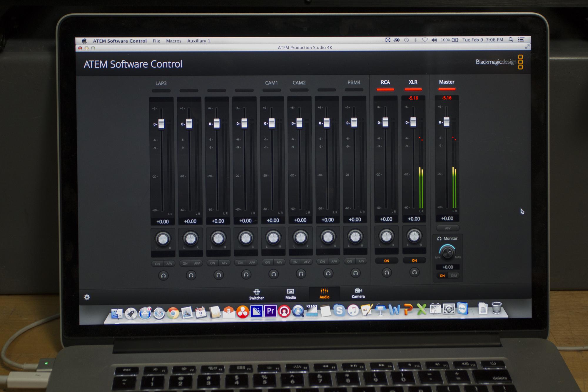Click the XLR -5.16 peak readout

413,98
